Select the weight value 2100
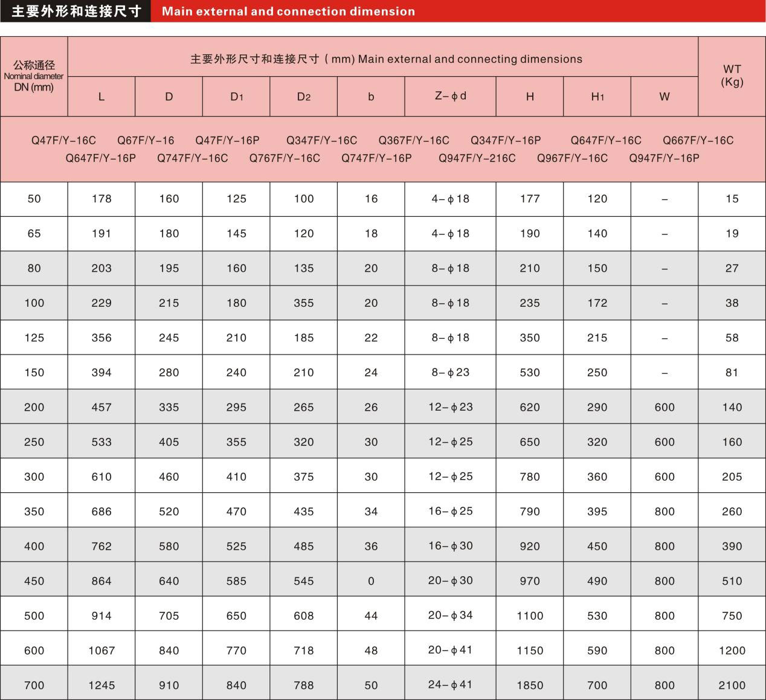 pos(732,685)
